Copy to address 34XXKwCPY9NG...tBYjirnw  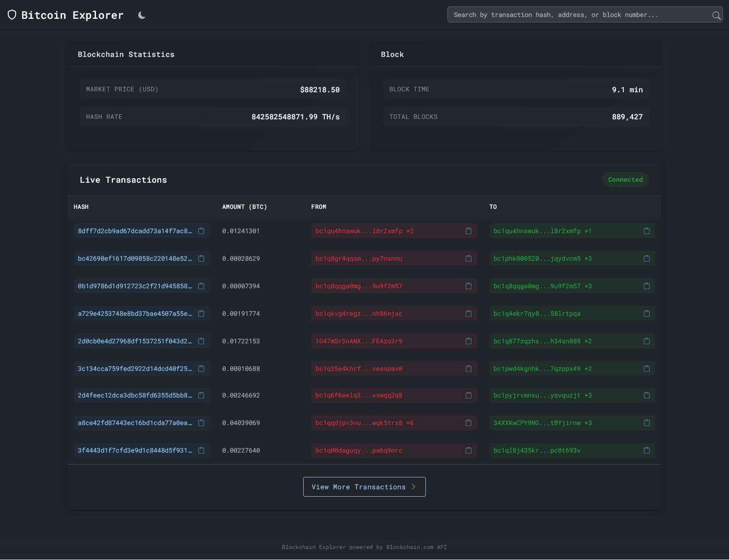647,423
